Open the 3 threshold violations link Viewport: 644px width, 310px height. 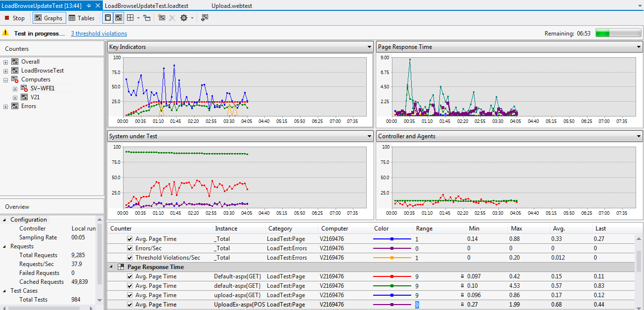tap(98, 33)
